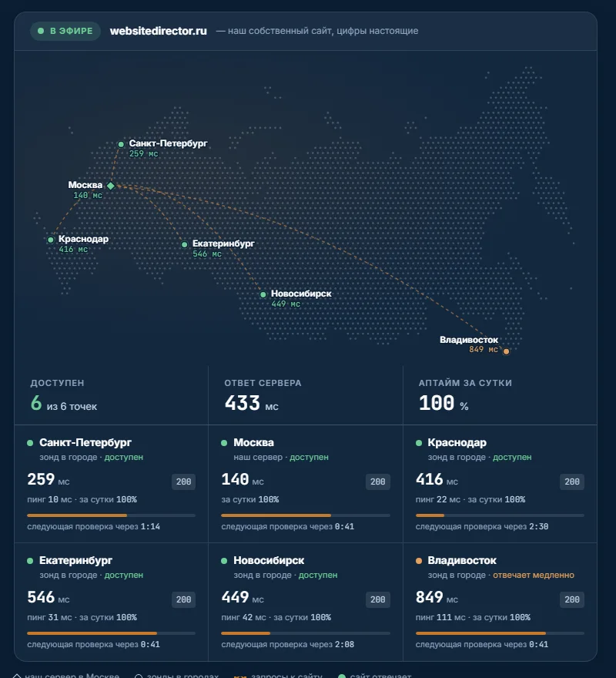Image resolution: width=616 pixels, height=678 pixels.
Task: Click the Владивосток check countdown progress bar
Action: click(x=500, y=633)
